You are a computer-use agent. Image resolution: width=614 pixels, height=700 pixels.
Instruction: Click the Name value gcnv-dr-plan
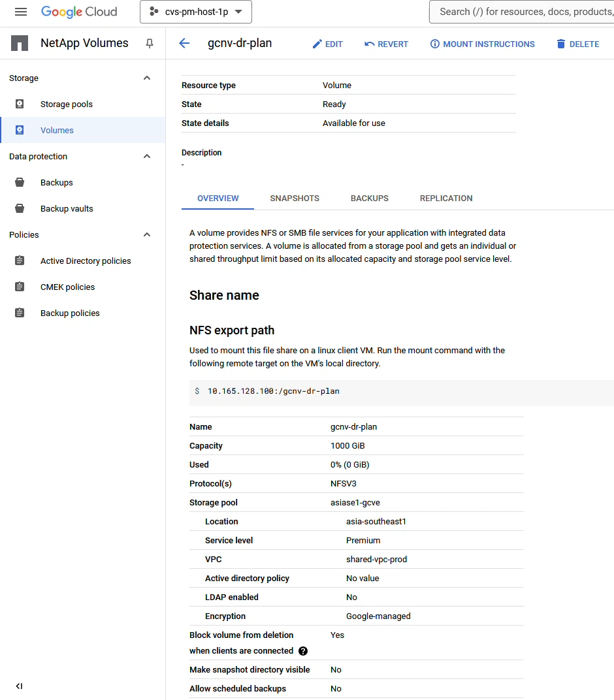(353, 427)
